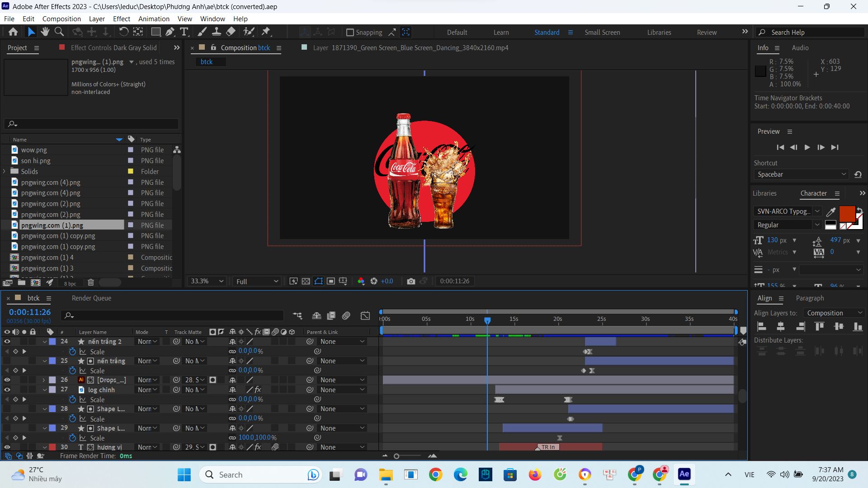Enable the Snapping checkbox
Screen dimensions: 868x488
pyautogui.click(x=349, y=33)
